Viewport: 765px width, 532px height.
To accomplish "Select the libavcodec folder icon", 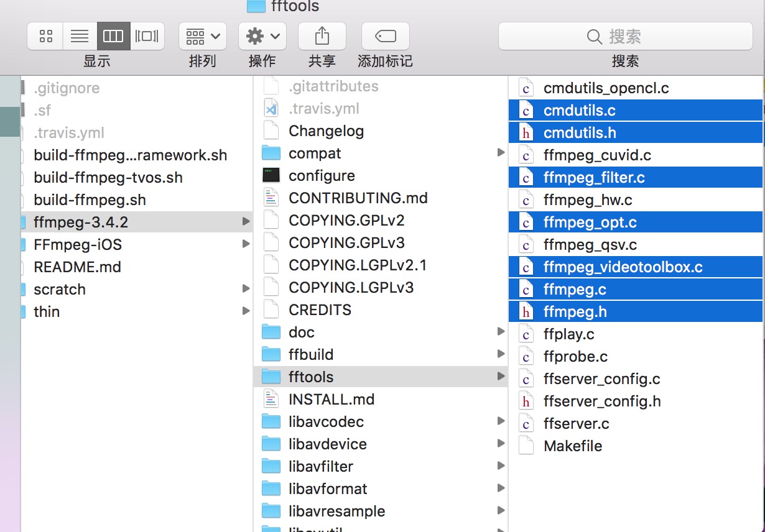I will click(x=271, y=421).
